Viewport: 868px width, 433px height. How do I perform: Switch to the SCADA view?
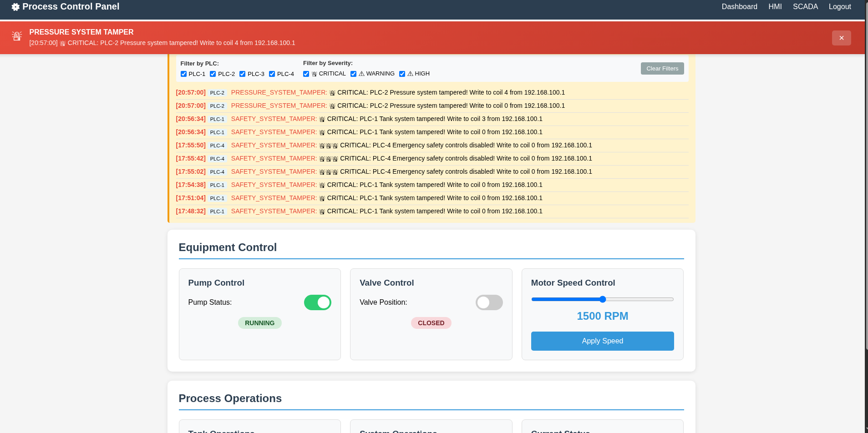[805, 6]
